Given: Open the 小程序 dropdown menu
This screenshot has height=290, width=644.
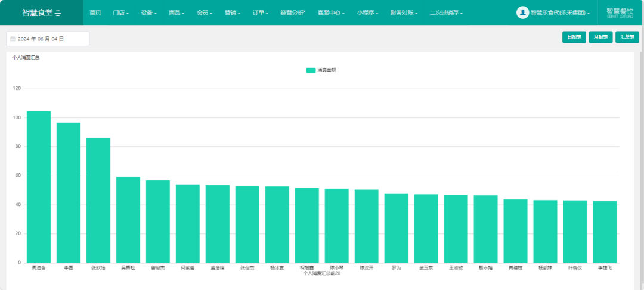Looking at the screenshot, I should point(367,13).
